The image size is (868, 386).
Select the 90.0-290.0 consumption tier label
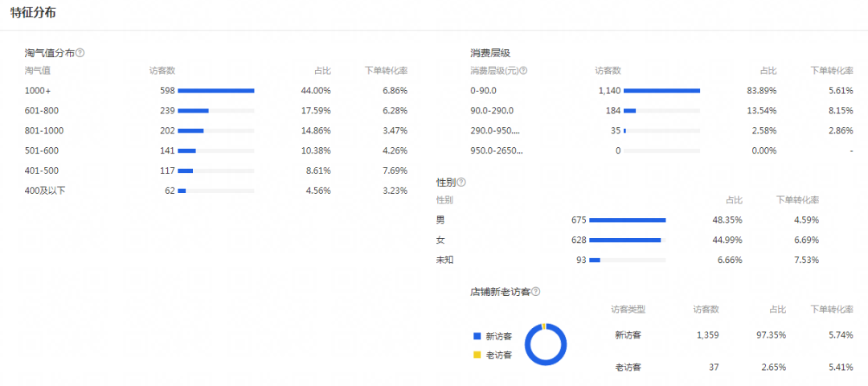492,111
